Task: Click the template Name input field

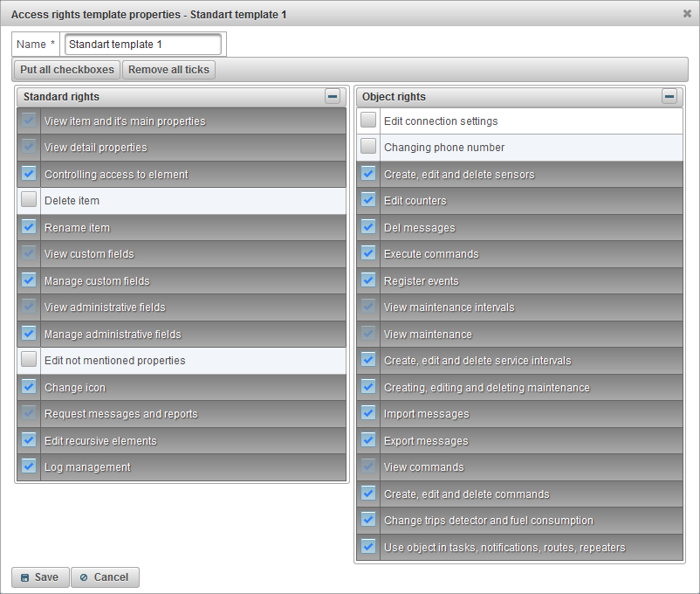Action: [x=143, y=45]
